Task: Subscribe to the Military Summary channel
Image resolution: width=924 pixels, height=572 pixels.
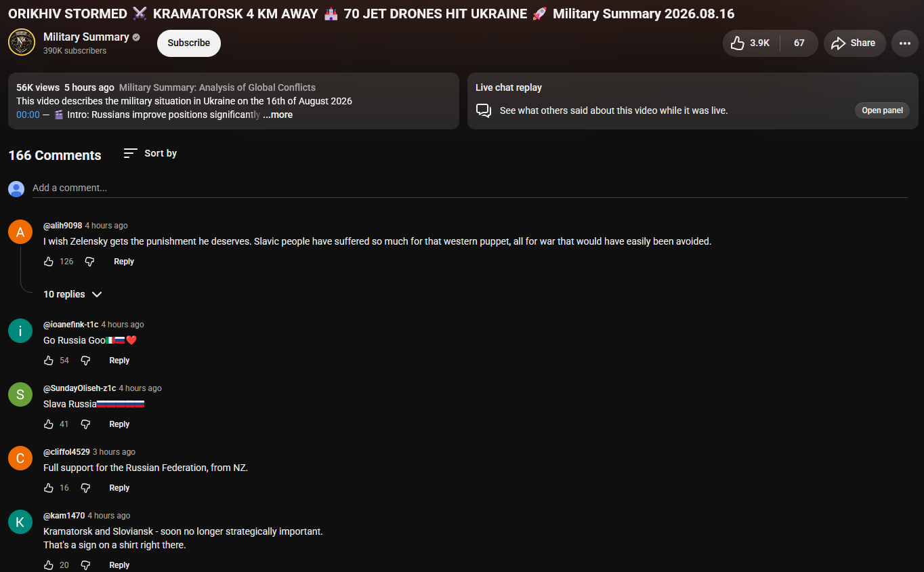Action: pyautogui.click(x=189, y=43)
